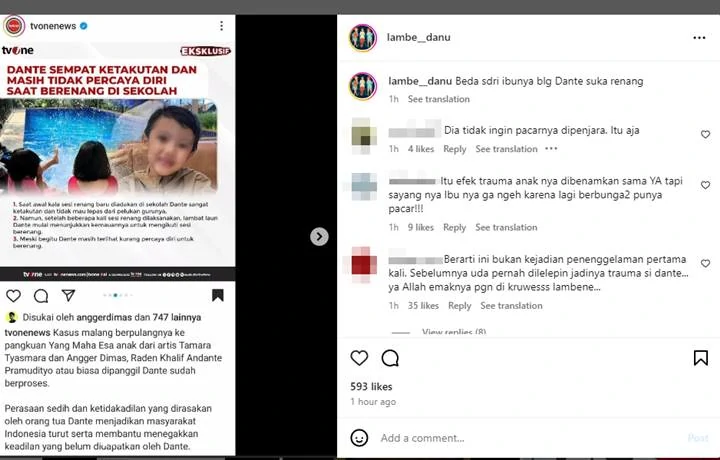Open the tvonenews profile avatar
This screenshot has width=720, height=460.
click(14, 26)
